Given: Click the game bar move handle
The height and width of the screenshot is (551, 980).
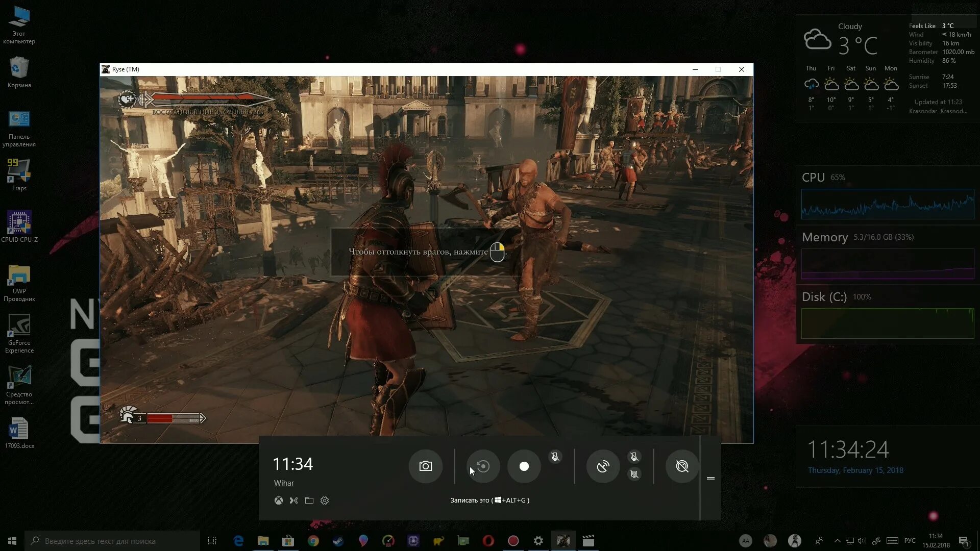Looking at the screenshot, I should click(x=710, y=478).
